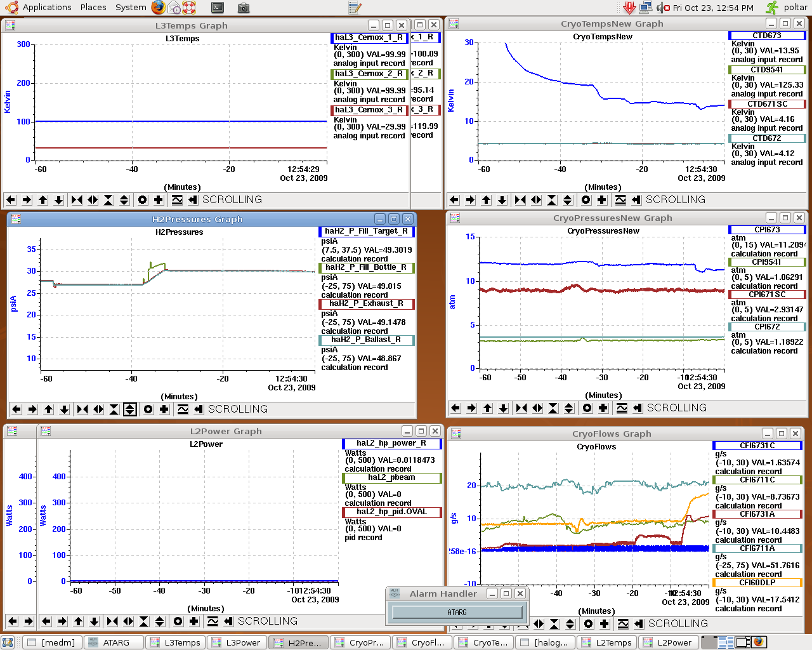Image resolution: width=812 pixels, height=650 pixels.
Task: Open Places menu in top panel
Action: coord(93,8)
